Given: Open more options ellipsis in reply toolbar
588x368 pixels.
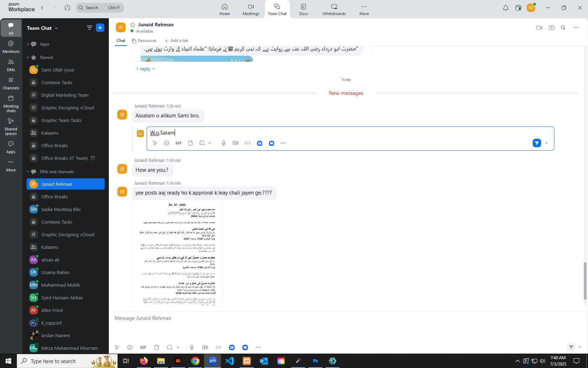Looking at the screenshot, I should [283, 143].
